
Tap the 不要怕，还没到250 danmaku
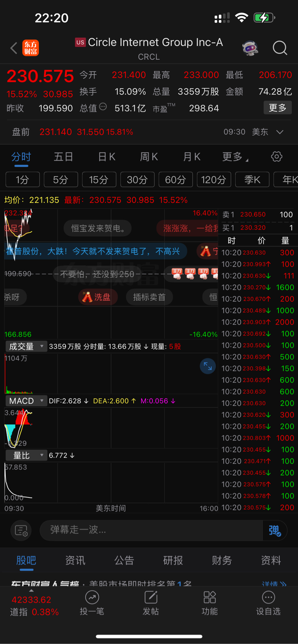point(97,274)
